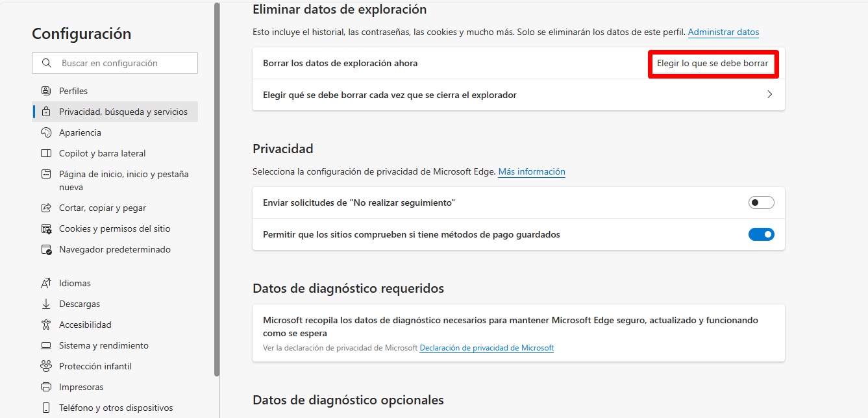The width and height of the screenshot is (868, 418).
Task: Open Accesibilidad settings
Action: [x=115, y=325]
